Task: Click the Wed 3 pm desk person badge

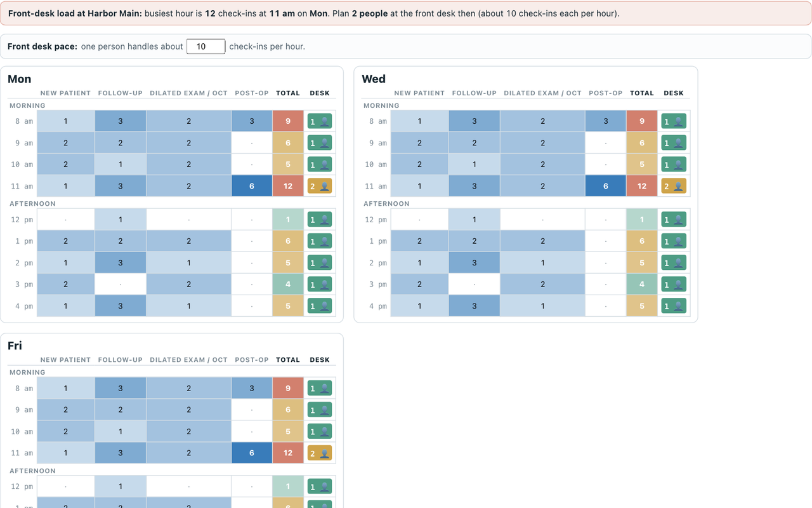Action: pos(674,284)
